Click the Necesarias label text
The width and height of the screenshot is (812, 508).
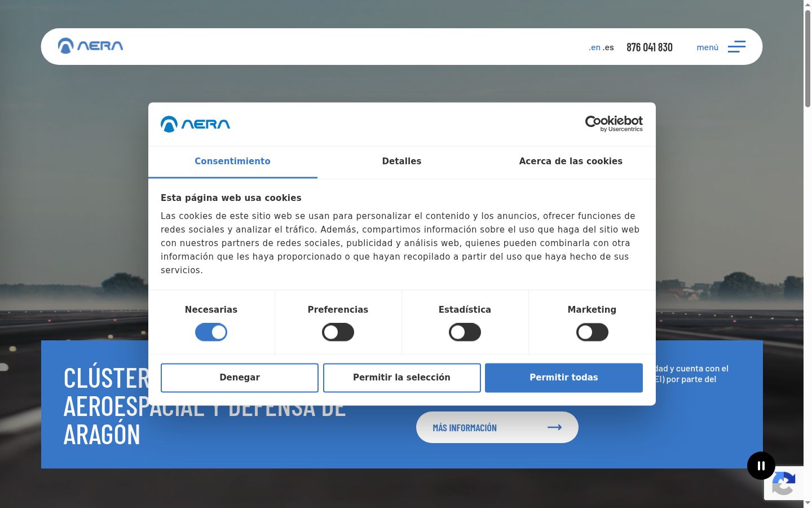(211, 310)
